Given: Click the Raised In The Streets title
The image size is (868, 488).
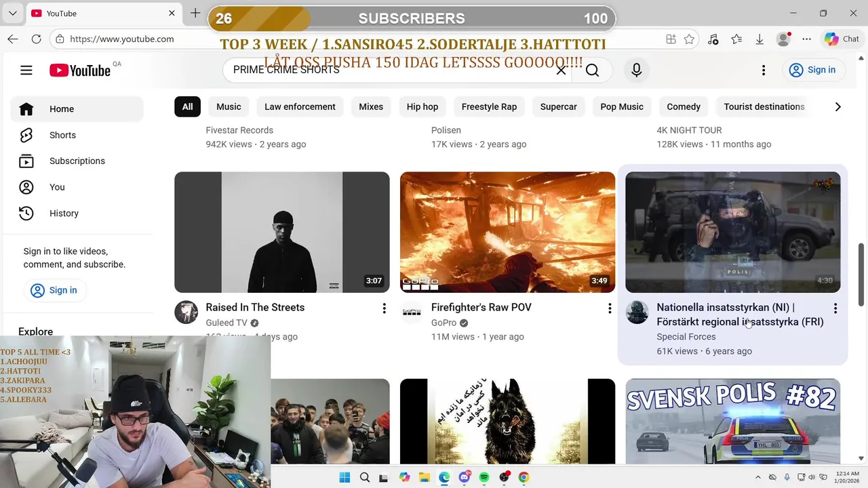Looking at the screenshot, I should (x=255, y=308).
